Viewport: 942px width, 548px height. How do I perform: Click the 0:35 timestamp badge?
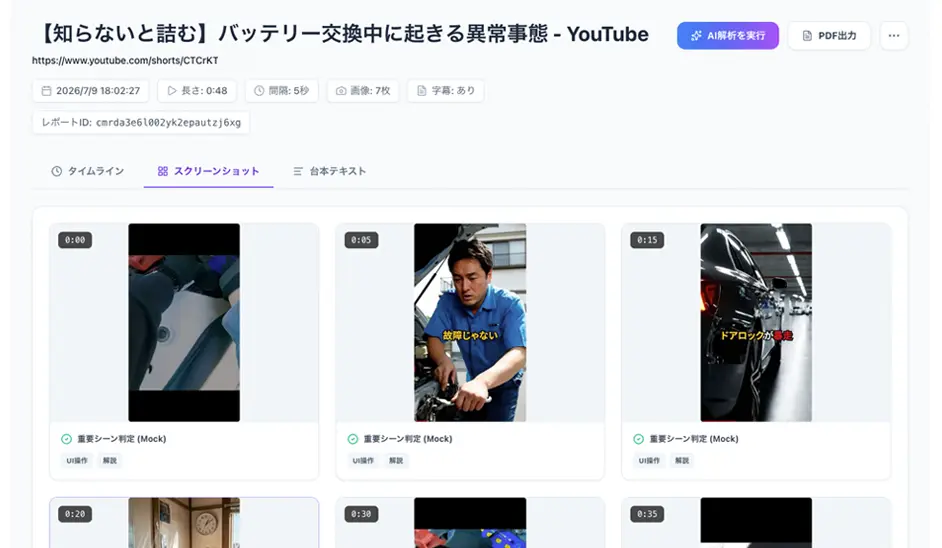tap(647, 514)
